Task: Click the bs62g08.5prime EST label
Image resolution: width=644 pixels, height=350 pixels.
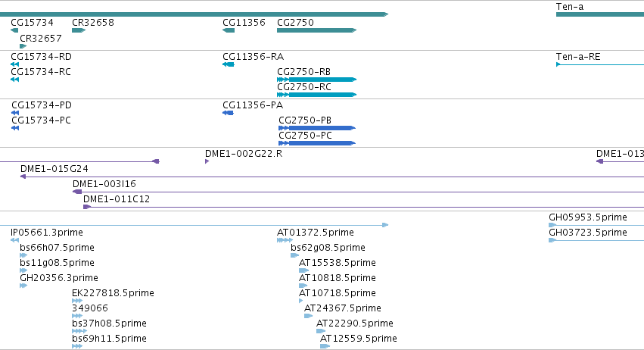Action: (328, 248)
